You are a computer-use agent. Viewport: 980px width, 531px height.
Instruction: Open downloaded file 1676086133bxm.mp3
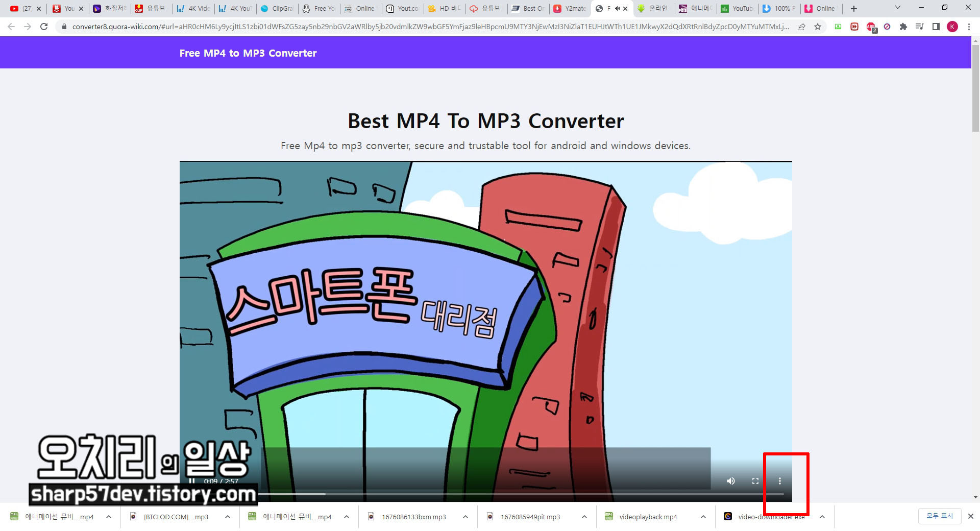tap(413, 517)
